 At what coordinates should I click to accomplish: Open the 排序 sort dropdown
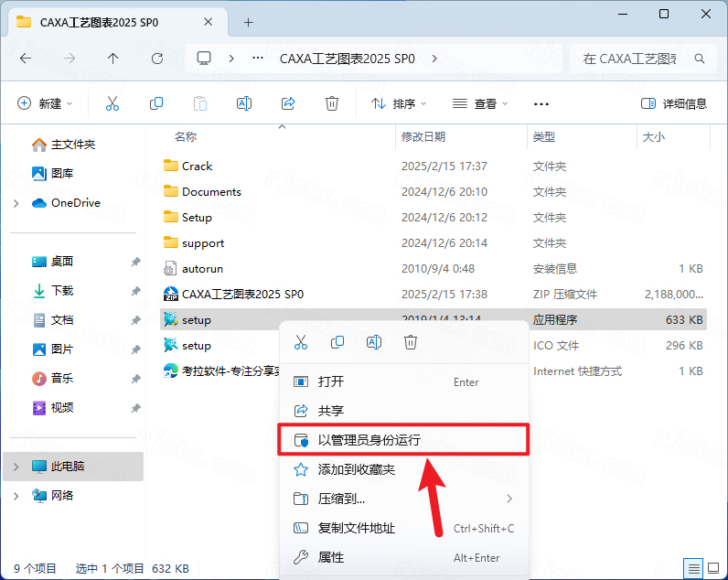(x=399, y=103)
